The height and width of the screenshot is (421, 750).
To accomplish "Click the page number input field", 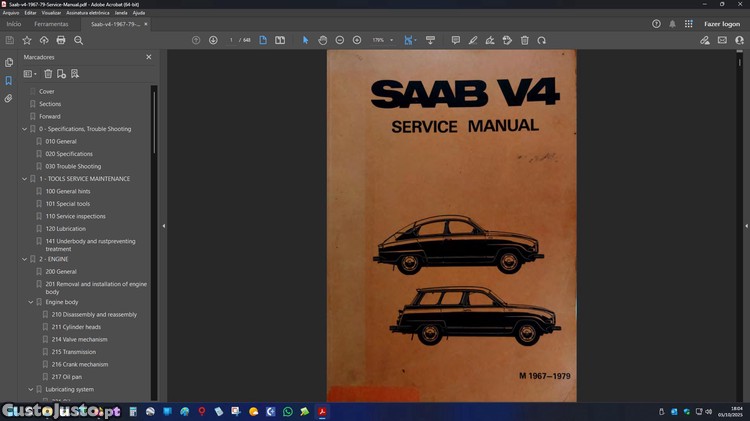I will (231, 40).
